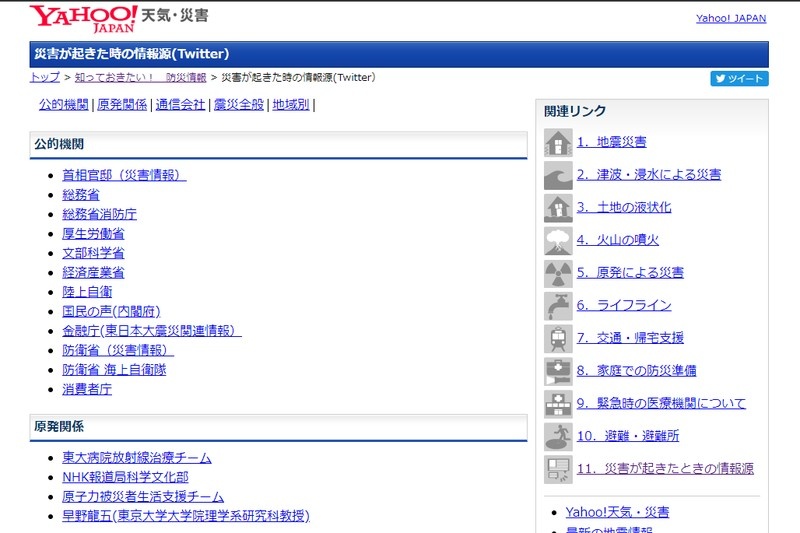Screen dimensions: 800x533
Task: Go to トップ breadcrumb link
Action: (45, 77)
